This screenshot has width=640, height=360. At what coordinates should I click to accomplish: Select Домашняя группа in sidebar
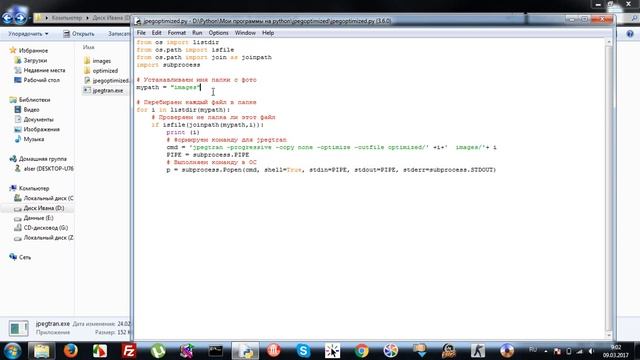click(x=38, y=159)
